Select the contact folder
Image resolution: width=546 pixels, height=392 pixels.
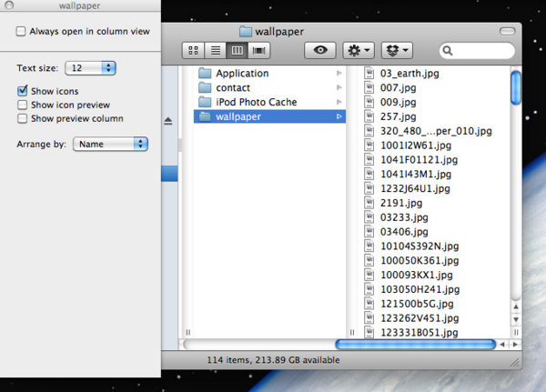pos(269,87)
